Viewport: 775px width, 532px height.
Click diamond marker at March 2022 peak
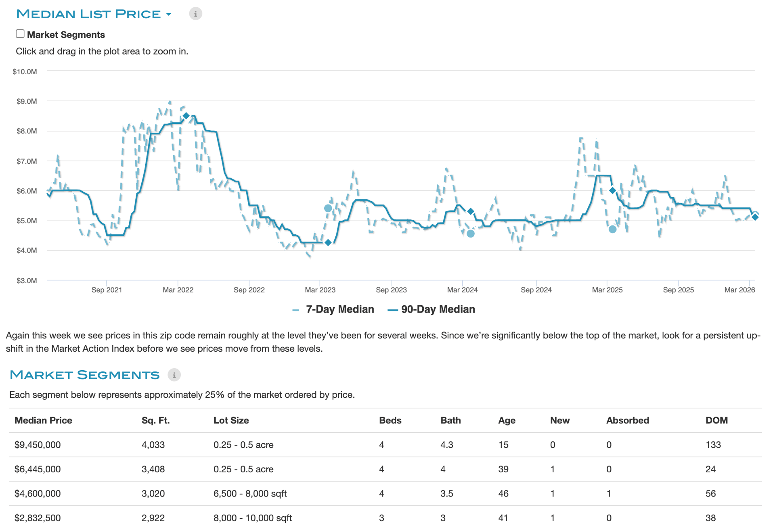tap(186, 116)
